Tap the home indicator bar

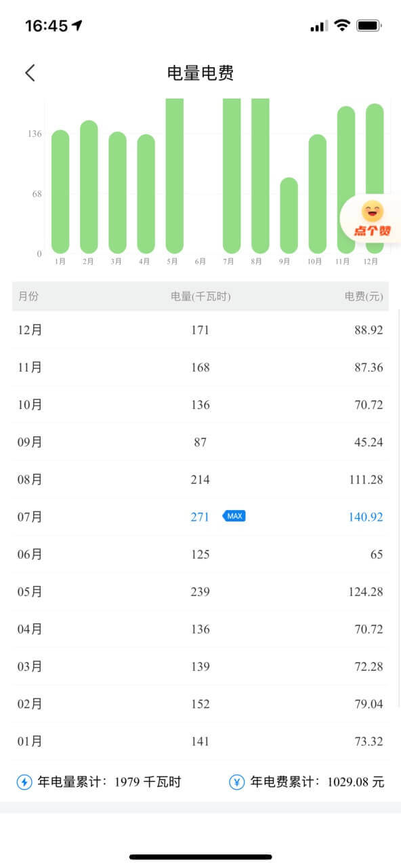click(x=200, y=857)
